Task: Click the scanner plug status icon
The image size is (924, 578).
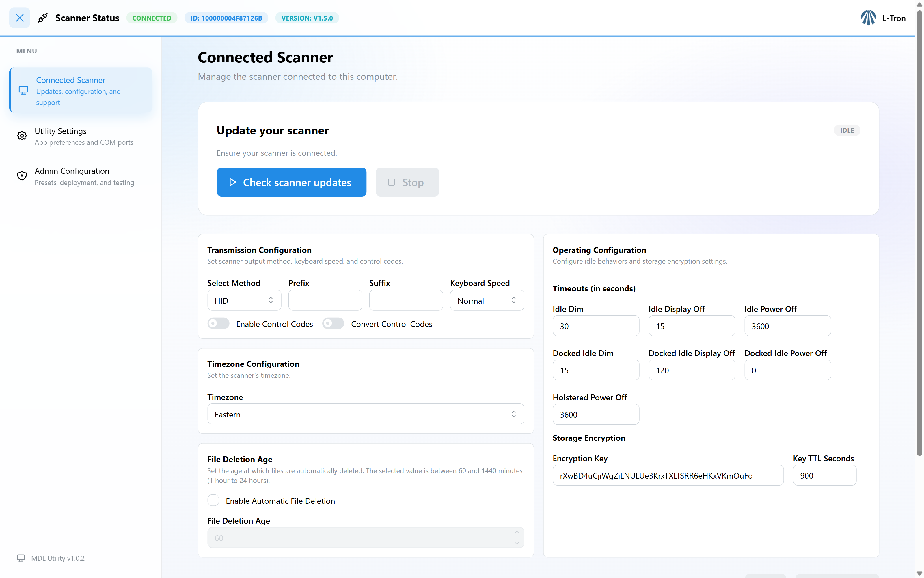Action: point(43,18)
